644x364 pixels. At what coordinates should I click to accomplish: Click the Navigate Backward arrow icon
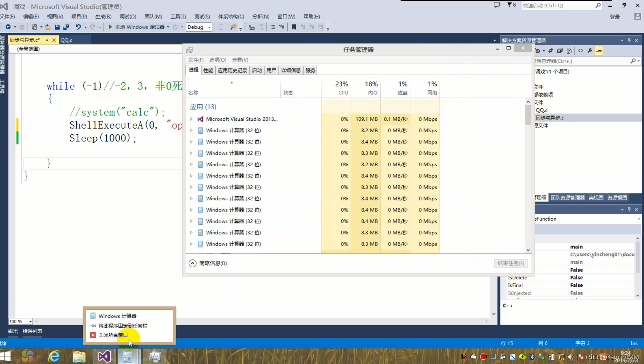tap(8, 27)
